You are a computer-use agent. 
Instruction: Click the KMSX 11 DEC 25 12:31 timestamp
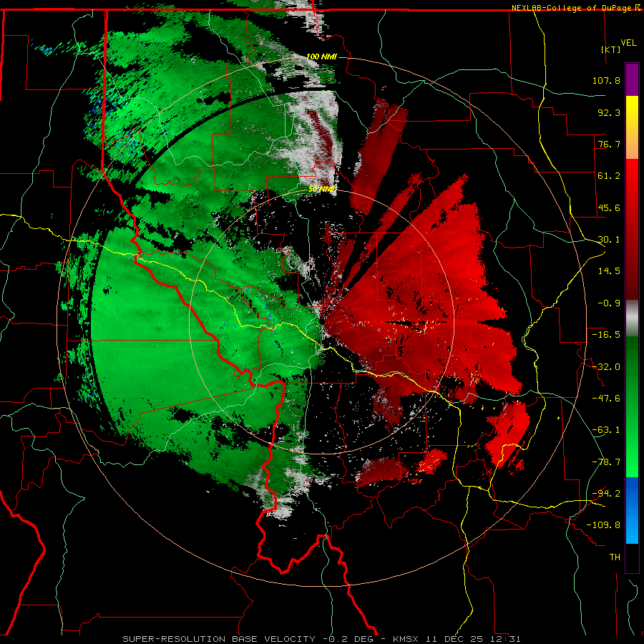point(457,639)
